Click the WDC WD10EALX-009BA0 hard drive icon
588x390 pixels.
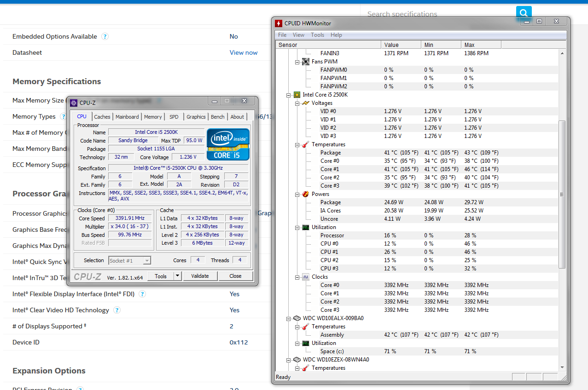pos(297,318)
